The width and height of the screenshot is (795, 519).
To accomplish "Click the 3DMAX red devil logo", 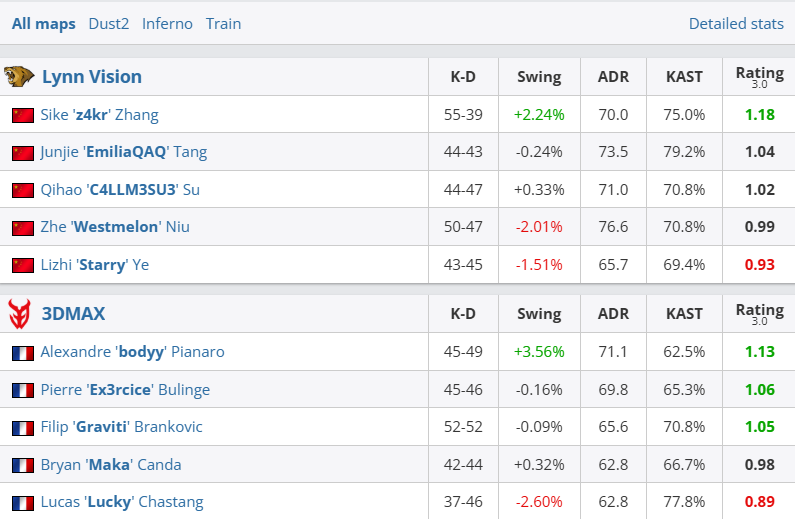I will (19, 314).
